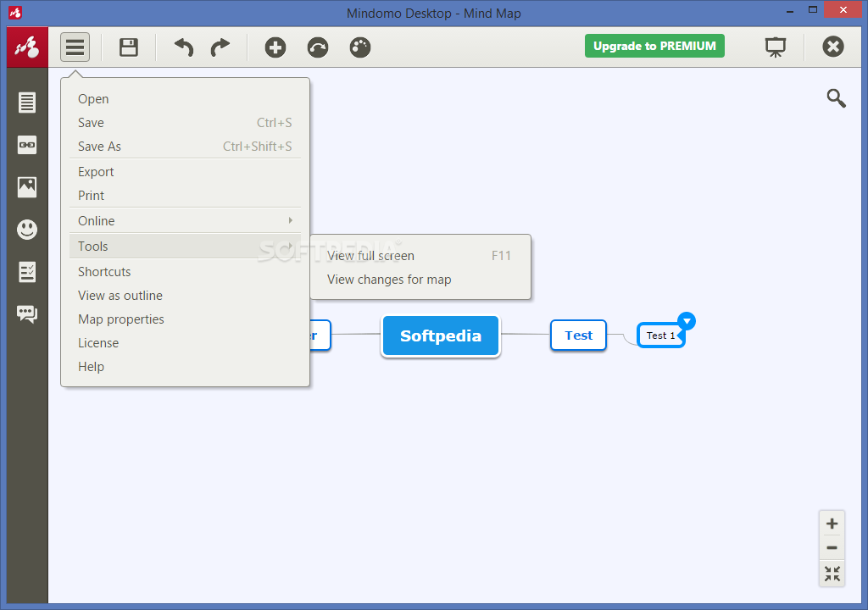The width and height of the screenshot is (868, 610).
Task: Open License menu entry
Action: [x=185, y=343]
